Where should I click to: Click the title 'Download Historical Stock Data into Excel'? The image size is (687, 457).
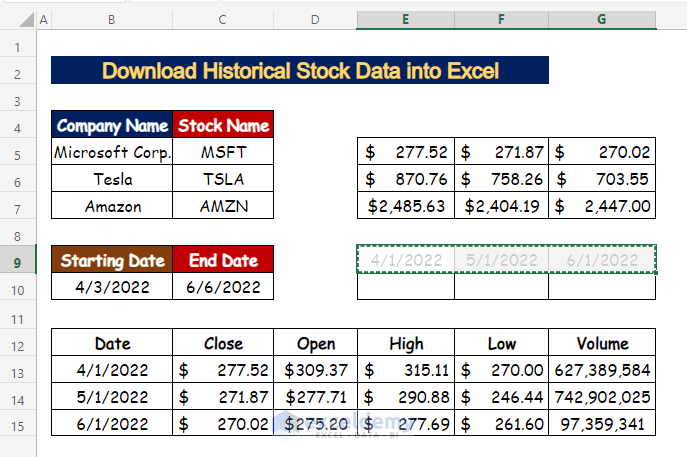click(x=300, y=70)
